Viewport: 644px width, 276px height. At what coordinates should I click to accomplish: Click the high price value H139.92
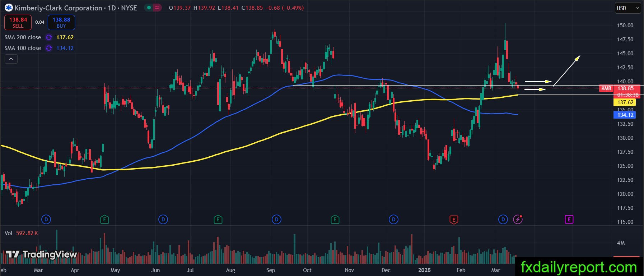(x=204, y=8)
